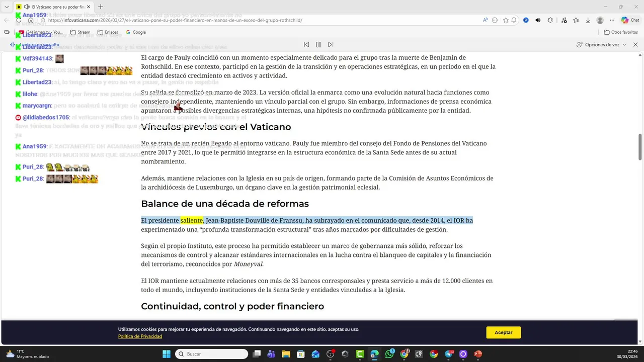The height and width of the screenshot is (362, 644).
Task: Open Telegram from taskbar
Action: click(x=449, y=354)
